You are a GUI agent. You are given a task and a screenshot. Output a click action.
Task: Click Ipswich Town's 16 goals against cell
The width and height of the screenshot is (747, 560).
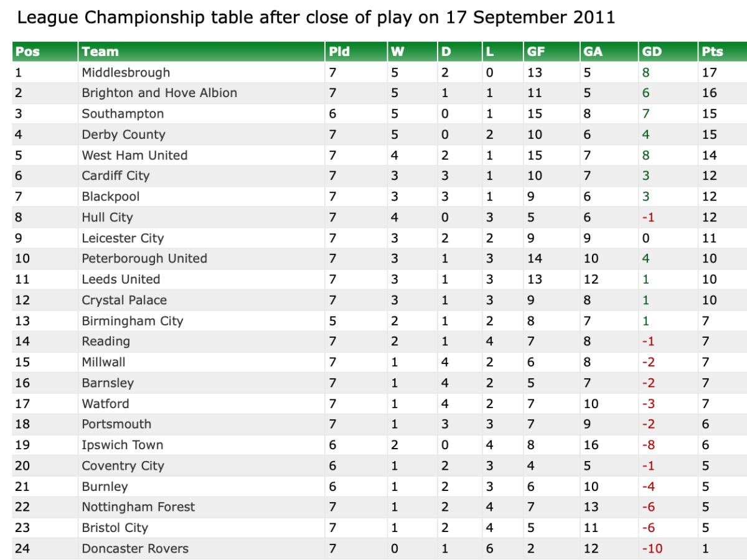[x=591, y=445]
